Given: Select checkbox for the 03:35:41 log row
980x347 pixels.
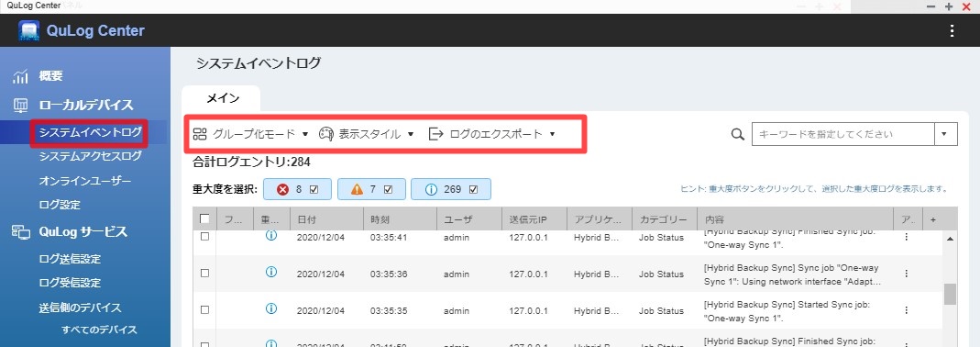Looking at the screenshot, I should click(x=204, y=237).
